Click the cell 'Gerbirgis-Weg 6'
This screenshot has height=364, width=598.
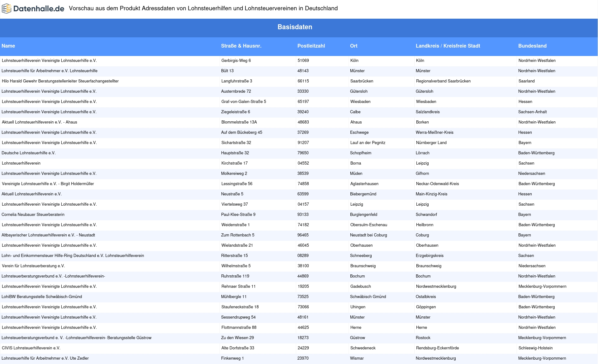coord(236,60)
